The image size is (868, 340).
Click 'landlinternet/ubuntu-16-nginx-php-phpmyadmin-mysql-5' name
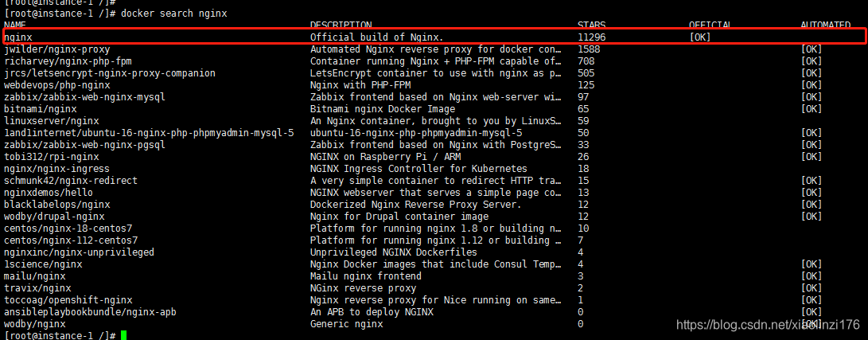[x=148, y=133]
